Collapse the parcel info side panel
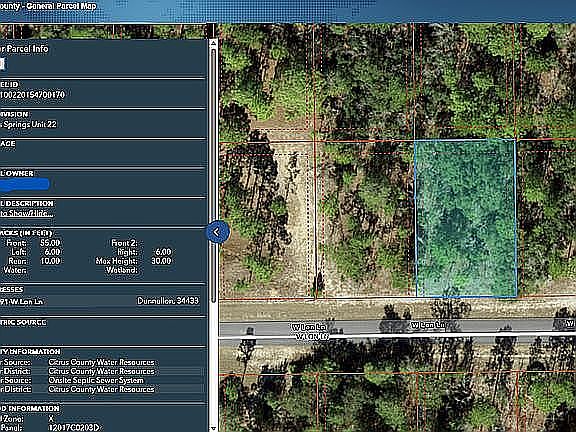The image size is (576, 432). [x=217, y=232]
